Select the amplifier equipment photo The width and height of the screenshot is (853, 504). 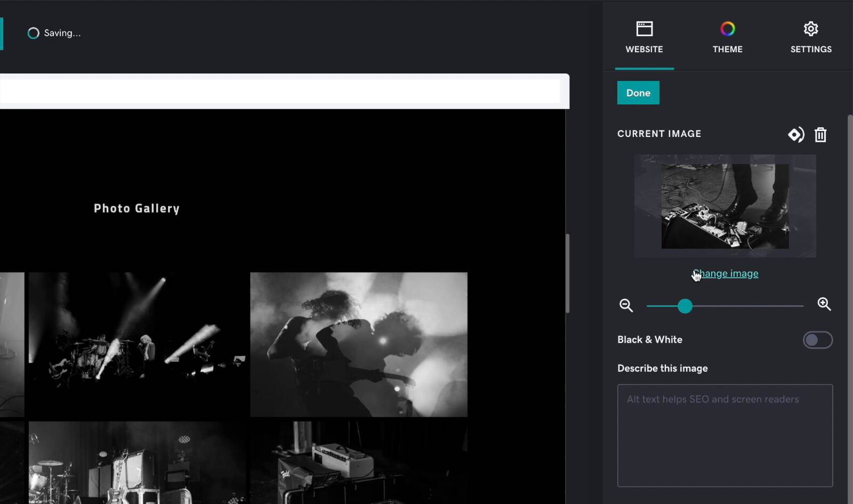pos(358,462)
